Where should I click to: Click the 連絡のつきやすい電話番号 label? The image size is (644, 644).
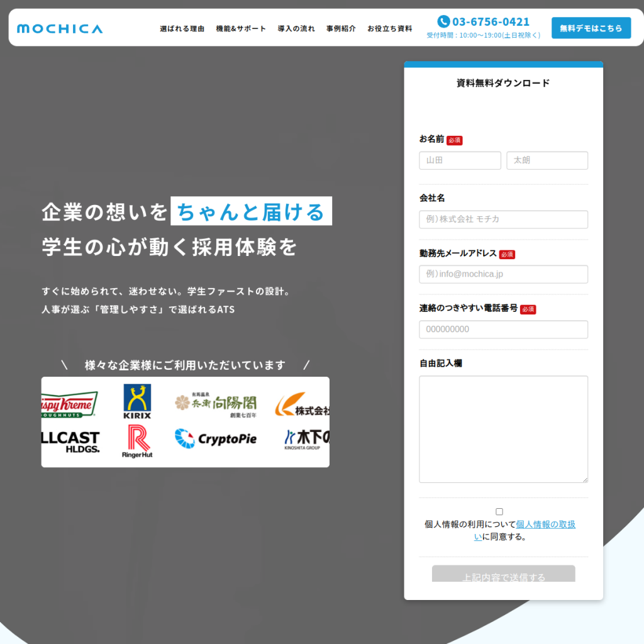click(468, 308)
